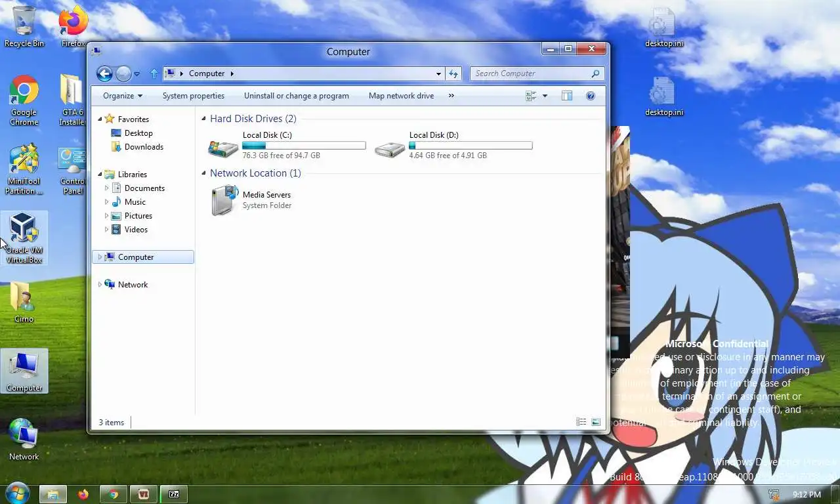The image size is (840, 504).
Task: Expand the Videos library node
Action: coord(107,229)
